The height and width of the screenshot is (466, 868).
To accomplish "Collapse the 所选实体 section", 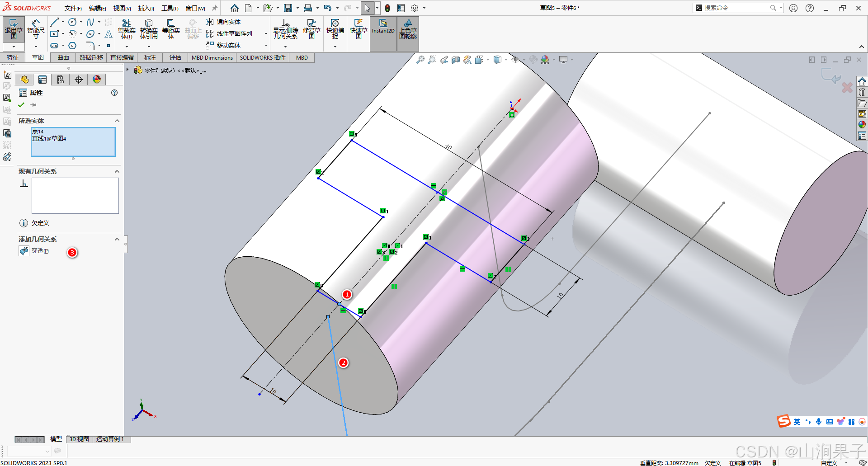I will pos(117,121).
